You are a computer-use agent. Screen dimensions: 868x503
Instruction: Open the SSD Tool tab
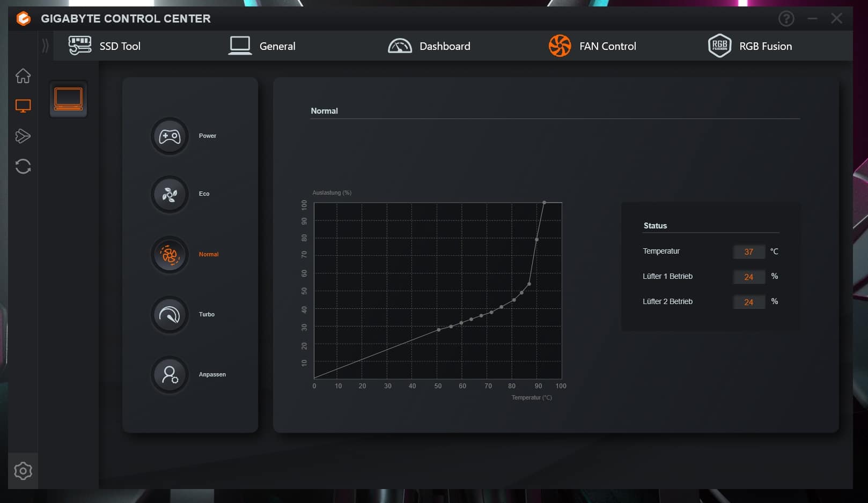click(x=105, y=46)
